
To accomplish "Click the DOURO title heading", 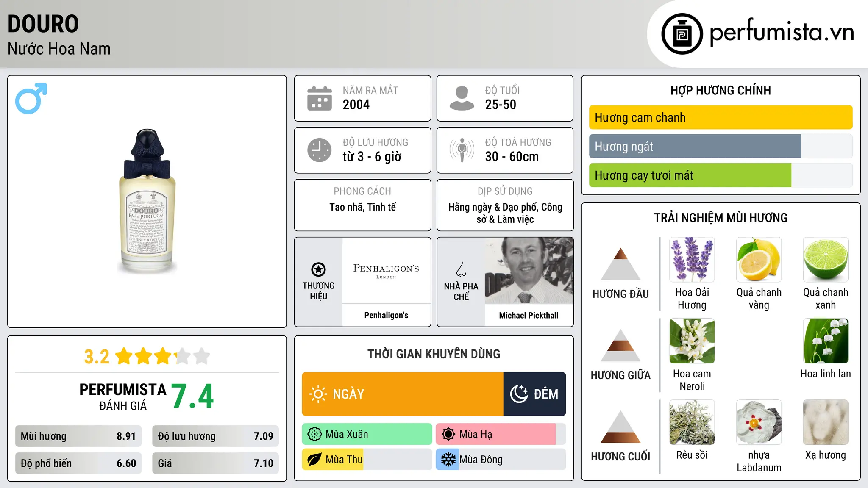I will (x=43, y=24).
